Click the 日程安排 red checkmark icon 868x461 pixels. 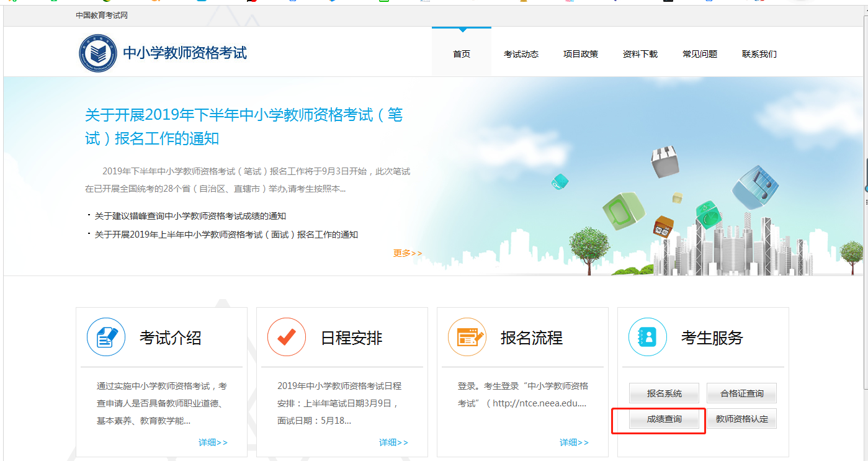click(286, 336)
